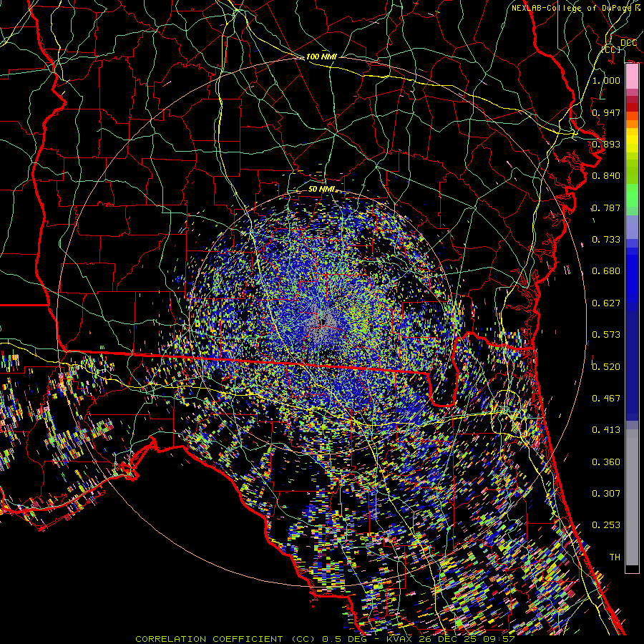Pick the gray segment of the color bar
644x644 pixels.
click(632, 497)
